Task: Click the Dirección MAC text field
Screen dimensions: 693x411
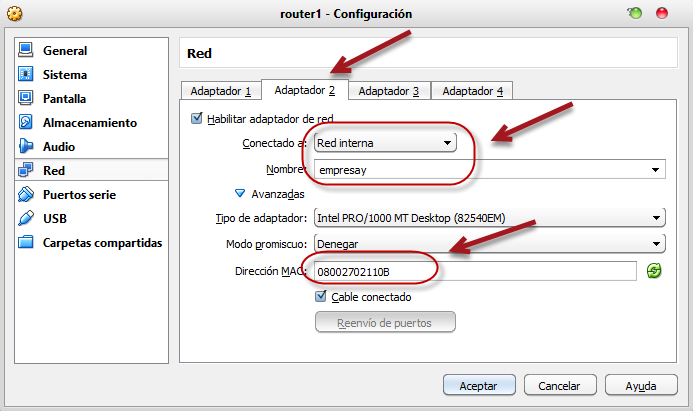Action: 474,271
